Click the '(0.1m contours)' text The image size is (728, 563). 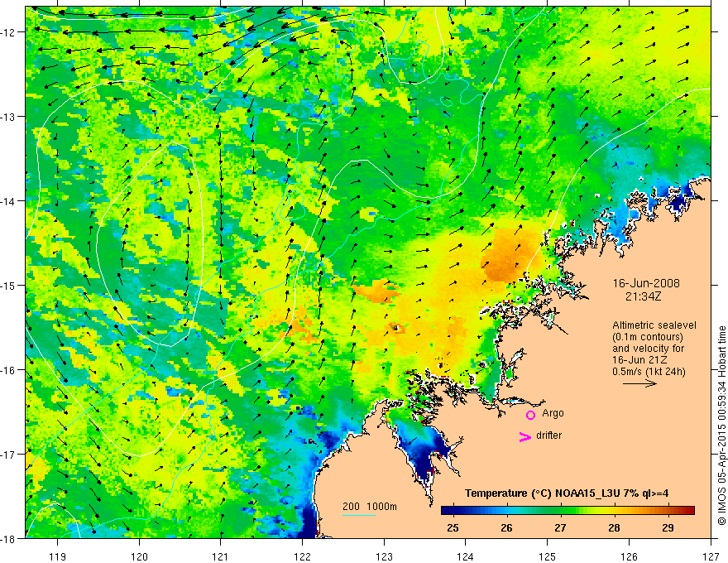[x=648, y=337]
